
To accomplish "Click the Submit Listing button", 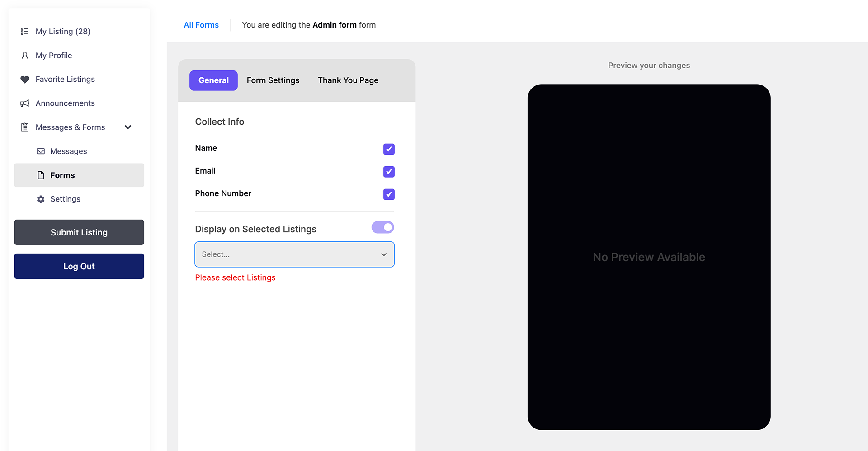I will pos(79,232).
